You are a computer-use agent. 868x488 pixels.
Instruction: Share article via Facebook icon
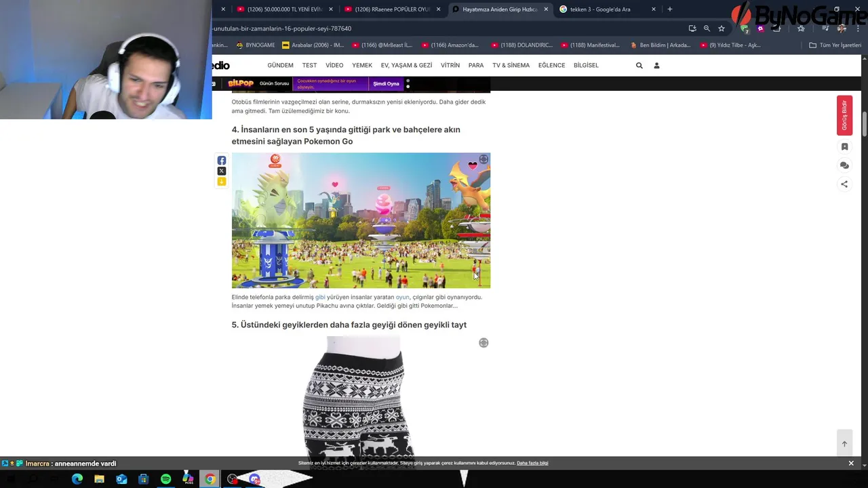pyautogui.click(x=222, y=161)
